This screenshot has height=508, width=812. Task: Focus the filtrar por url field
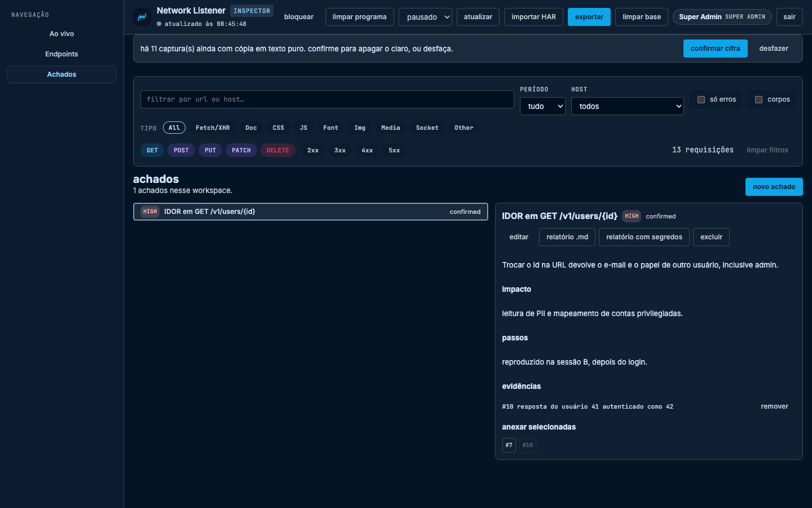(327, 99)
